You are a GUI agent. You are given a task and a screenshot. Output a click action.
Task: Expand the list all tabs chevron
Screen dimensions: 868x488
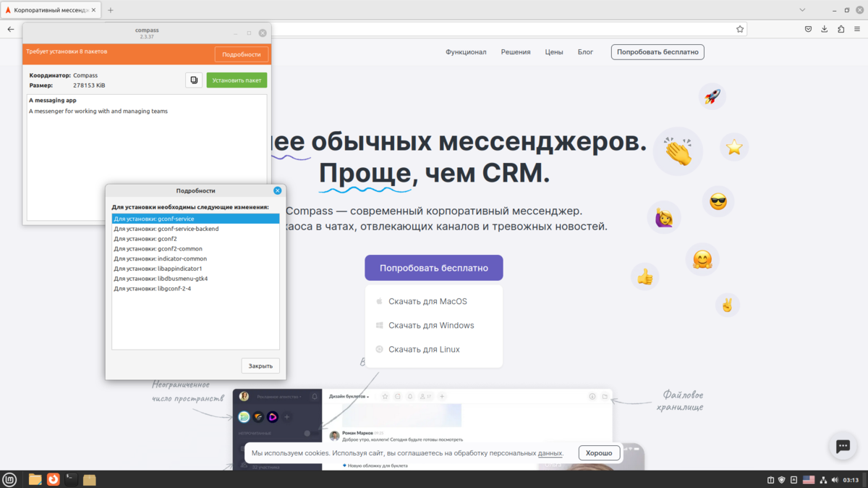(803, 10)
